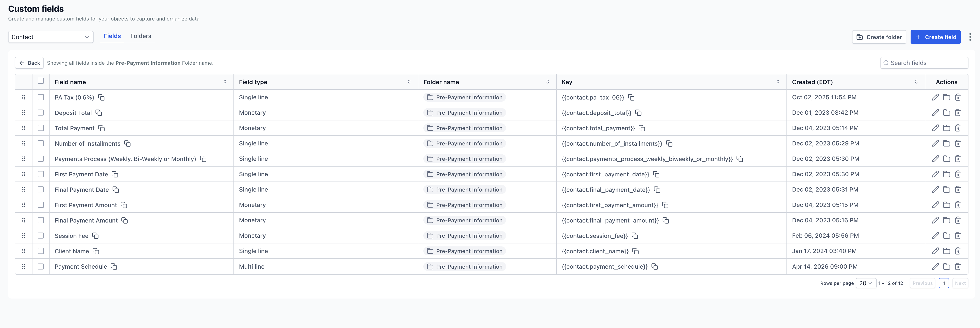
Task: Edit the Client Name field
Action: 936,251
